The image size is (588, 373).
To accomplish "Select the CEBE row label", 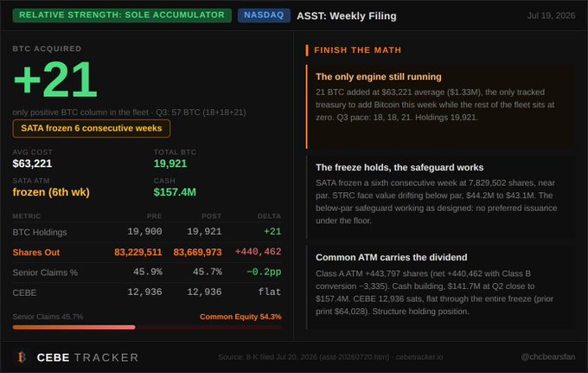I will pyautogui.click(x=24, y=293).
